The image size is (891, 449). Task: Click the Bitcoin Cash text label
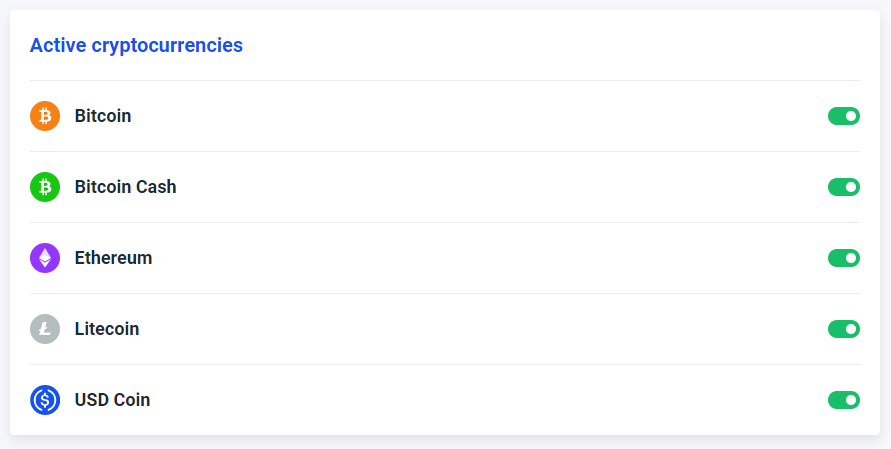126,187
